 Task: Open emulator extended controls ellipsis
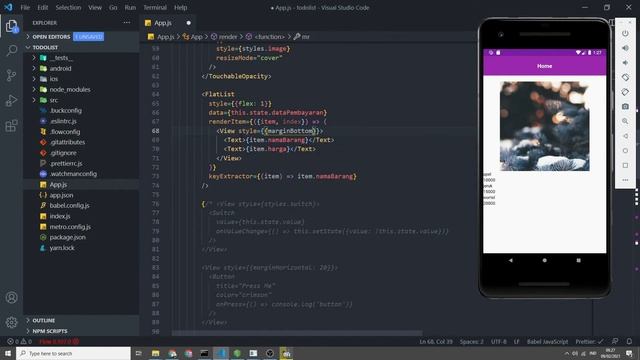click(625, 180)
